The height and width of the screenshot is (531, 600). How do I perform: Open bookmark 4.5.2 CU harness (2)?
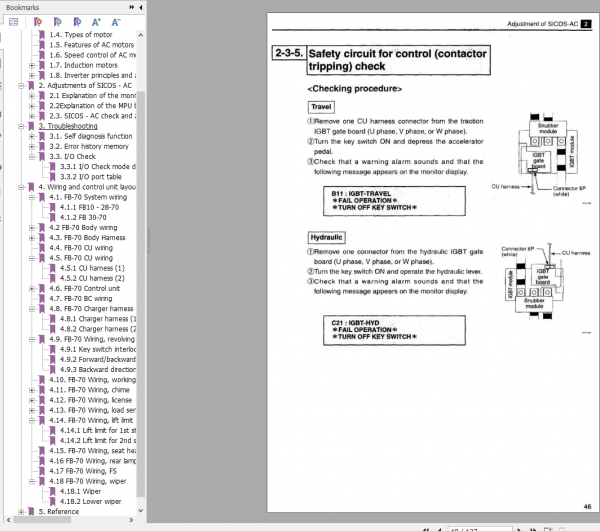92,278
